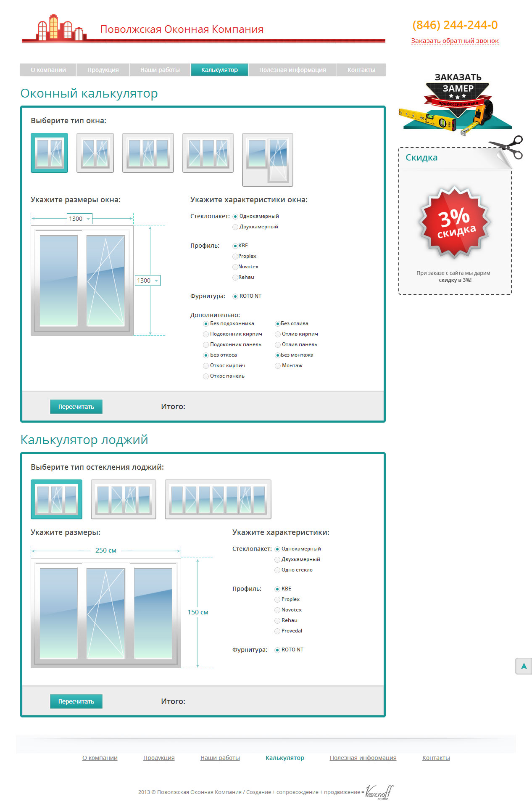Choose the Rehau profile for the window

point(235,278)
